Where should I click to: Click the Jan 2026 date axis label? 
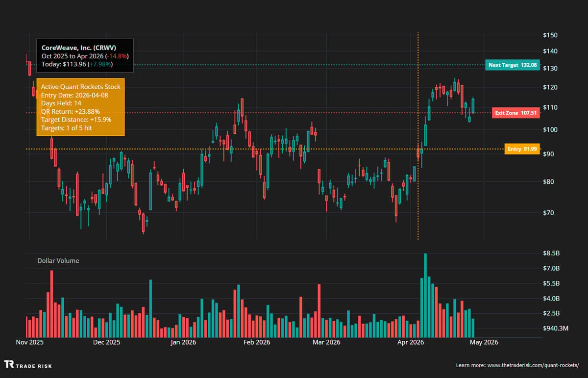[183, 342]
